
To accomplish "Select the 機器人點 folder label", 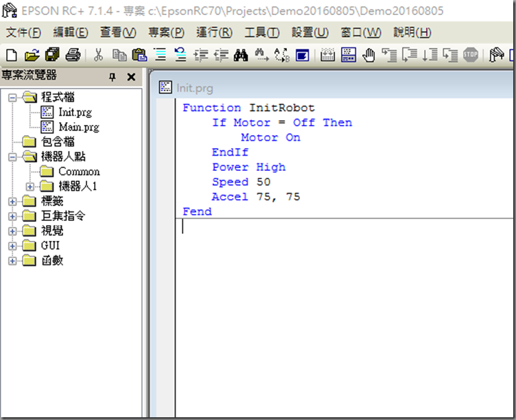I will pos(63,156).
